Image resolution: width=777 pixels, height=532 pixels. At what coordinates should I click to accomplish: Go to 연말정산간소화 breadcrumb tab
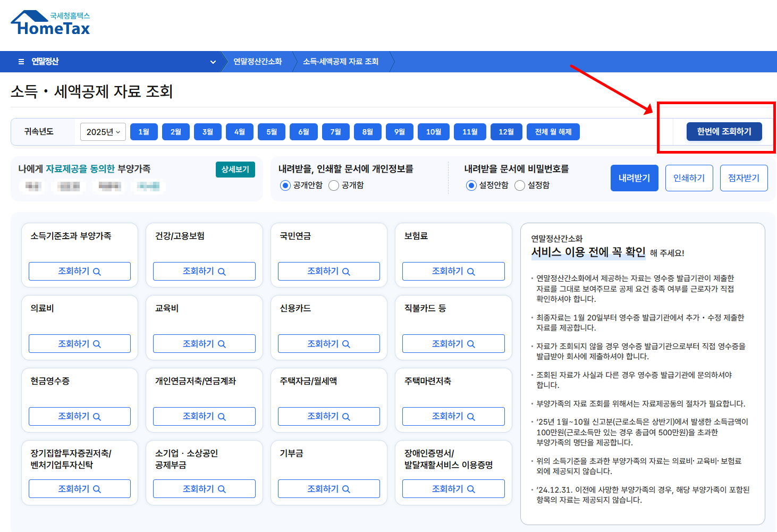click(x=257, y=62)
